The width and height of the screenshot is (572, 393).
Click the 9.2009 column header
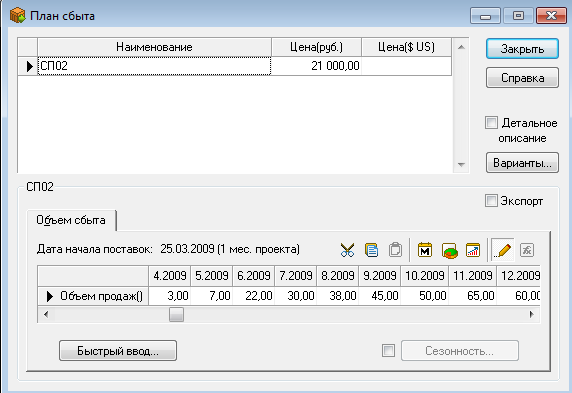coord(379,276)
